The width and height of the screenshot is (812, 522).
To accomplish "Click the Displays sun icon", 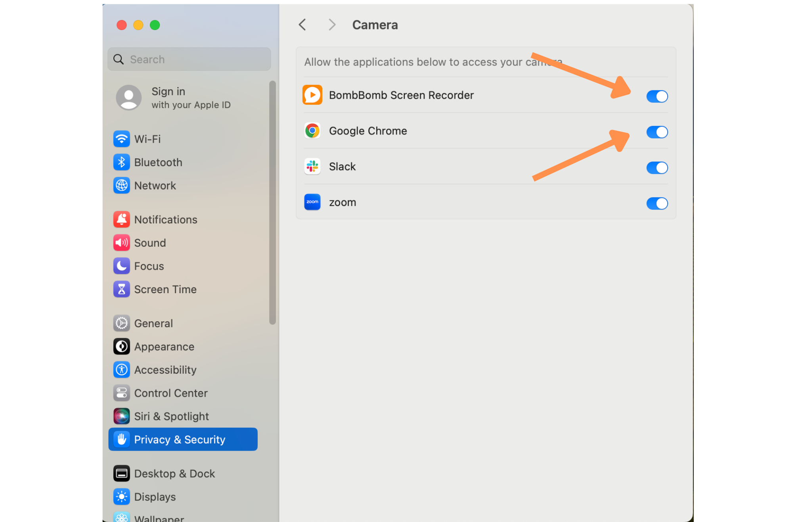I will (121, 497).
